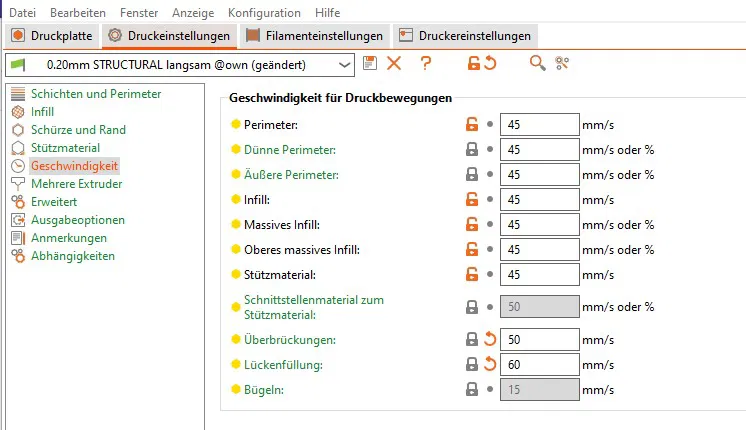Select Schichten und Perimeter in sidebar
This screenshot has height=430, width=746.
tap(95, 94)
